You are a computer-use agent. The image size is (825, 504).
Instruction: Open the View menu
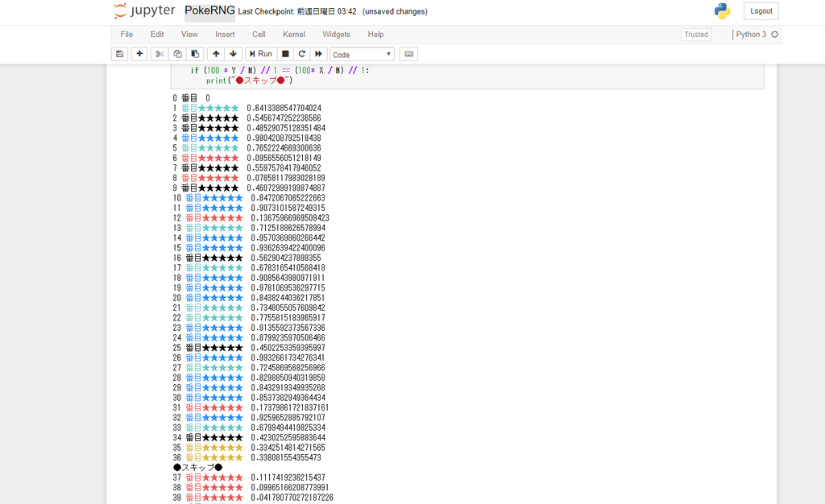pos(189,34)
